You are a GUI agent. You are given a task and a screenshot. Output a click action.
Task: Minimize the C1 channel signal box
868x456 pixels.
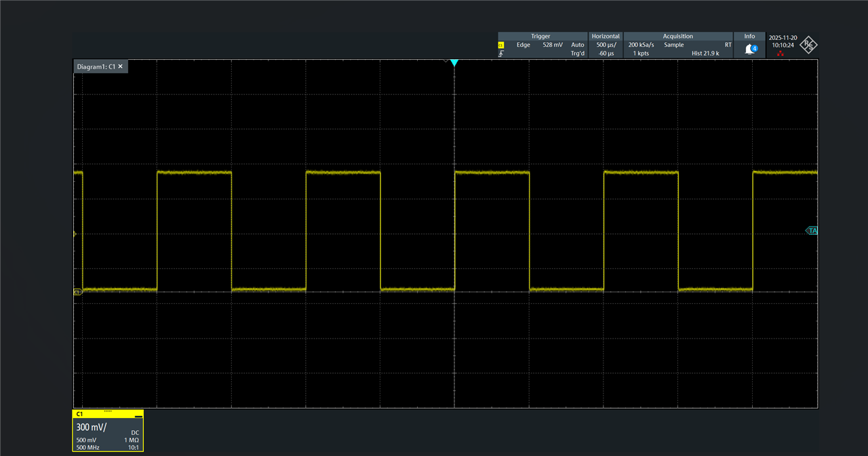click(138, 414)
